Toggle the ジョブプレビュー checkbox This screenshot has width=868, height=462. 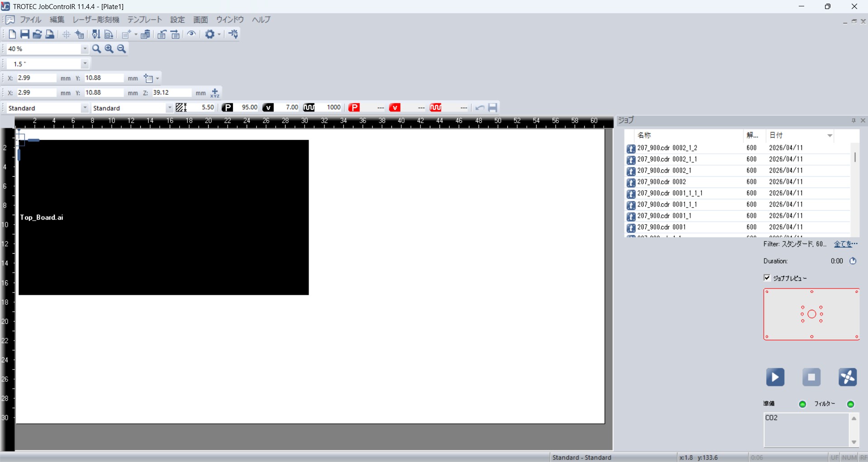767,278
